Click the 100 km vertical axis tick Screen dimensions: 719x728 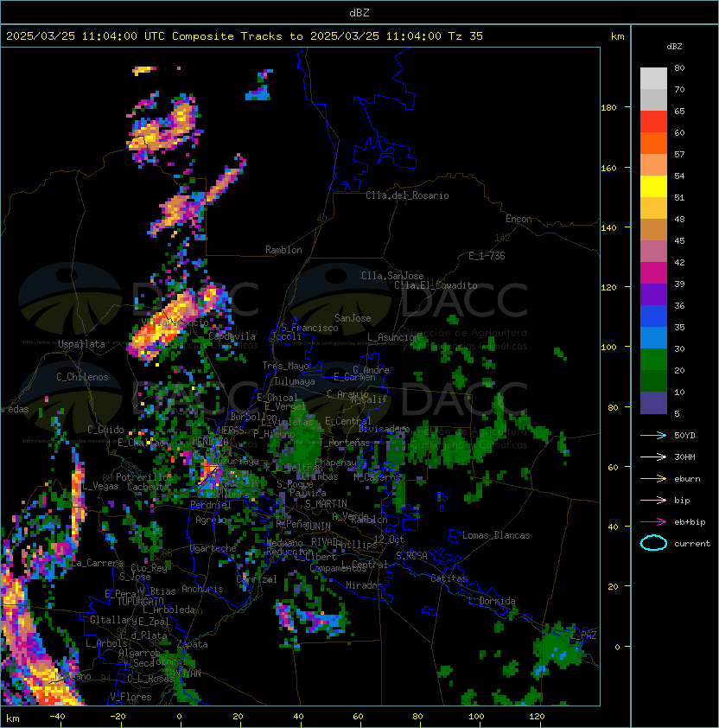pyautogui.click(x=608, y=348)
